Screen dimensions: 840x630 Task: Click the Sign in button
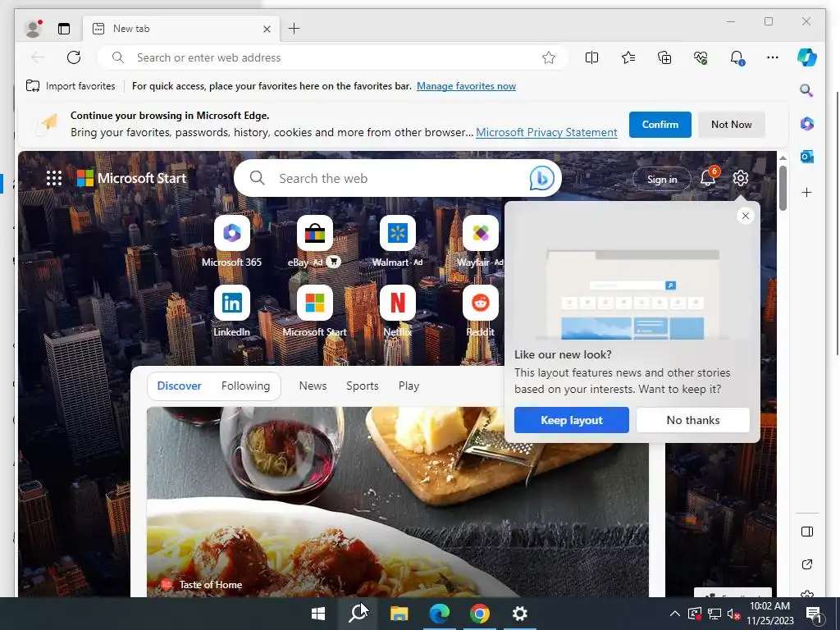click(662, 180)
